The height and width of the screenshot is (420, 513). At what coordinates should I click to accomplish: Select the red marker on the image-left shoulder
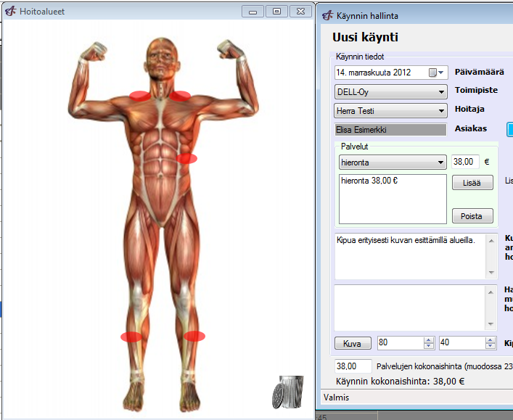tap(140, 95)
